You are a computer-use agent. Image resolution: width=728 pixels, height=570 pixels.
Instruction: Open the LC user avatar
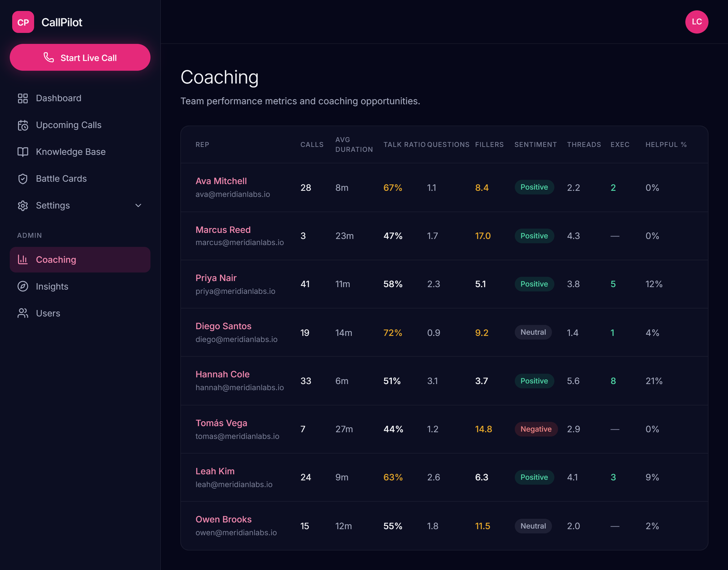[697, 22]
